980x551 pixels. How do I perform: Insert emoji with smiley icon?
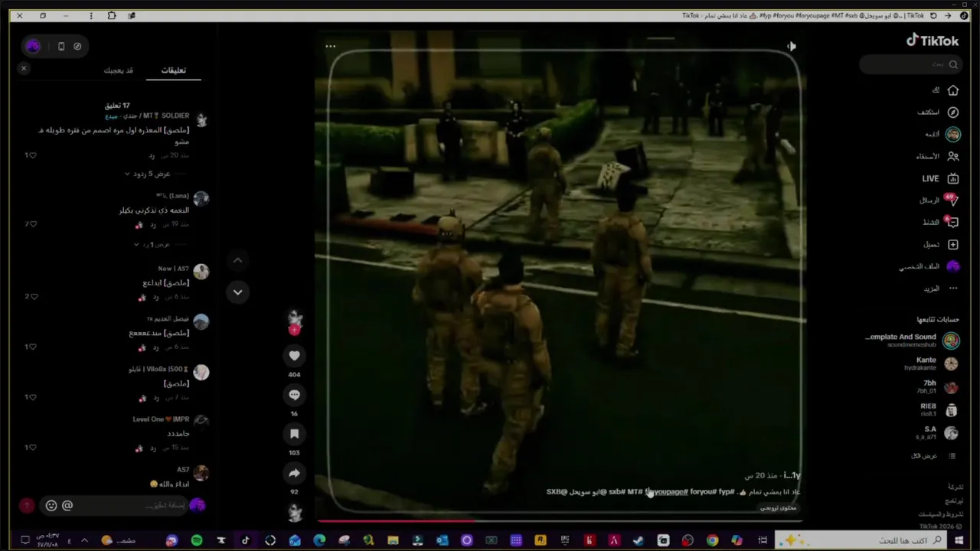pos(51,505)
